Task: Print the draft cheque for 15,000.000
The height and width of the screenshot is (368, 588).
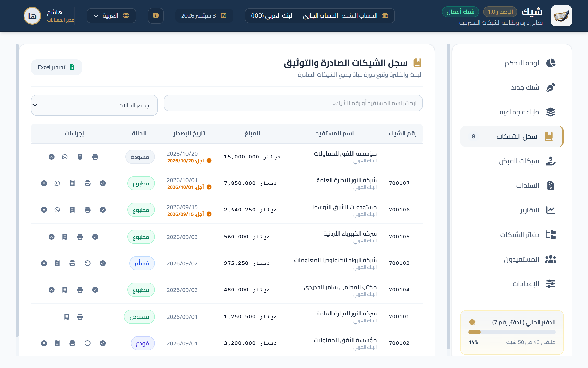Action: pyautogui.click(x=95, y=157)
